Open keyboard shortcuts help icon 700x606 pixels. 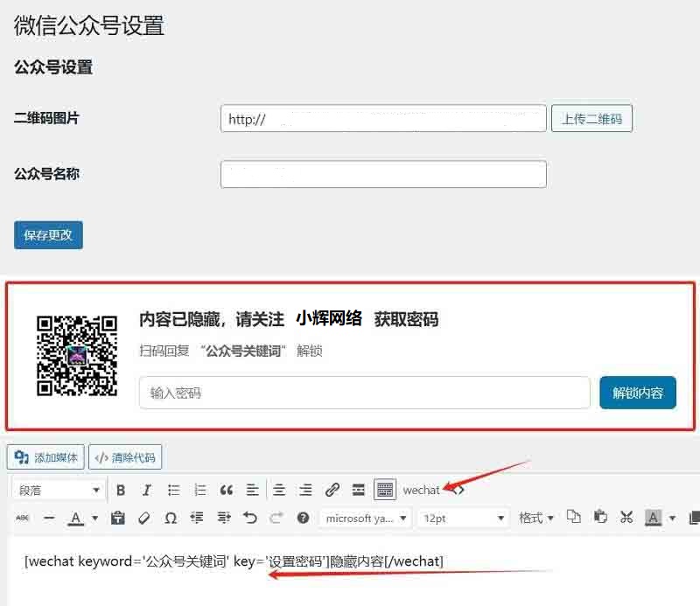tap(303, 518)
